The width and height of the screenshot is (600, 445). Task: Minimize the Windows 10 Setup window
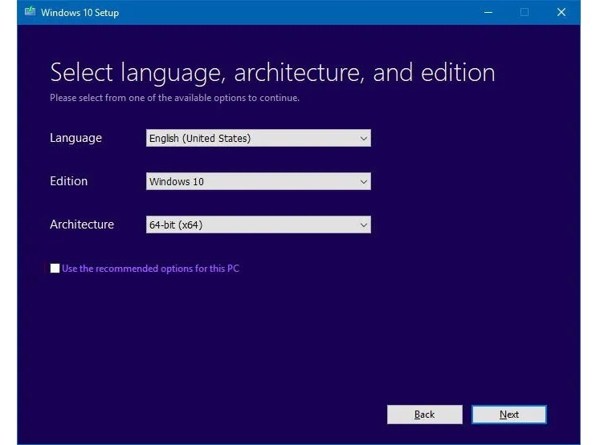pyautogui.click(x=488, y=12)
